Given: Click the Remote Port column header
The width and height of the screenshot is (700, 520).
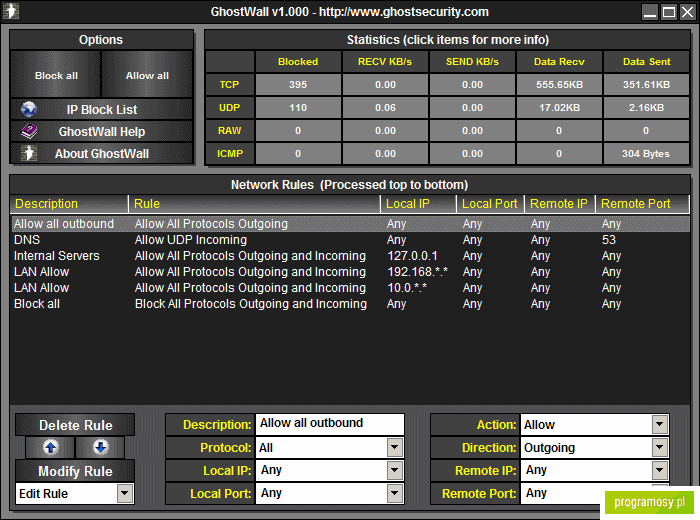Looking at the screenshot, I should pyautogui.click(x=642, y=204).
